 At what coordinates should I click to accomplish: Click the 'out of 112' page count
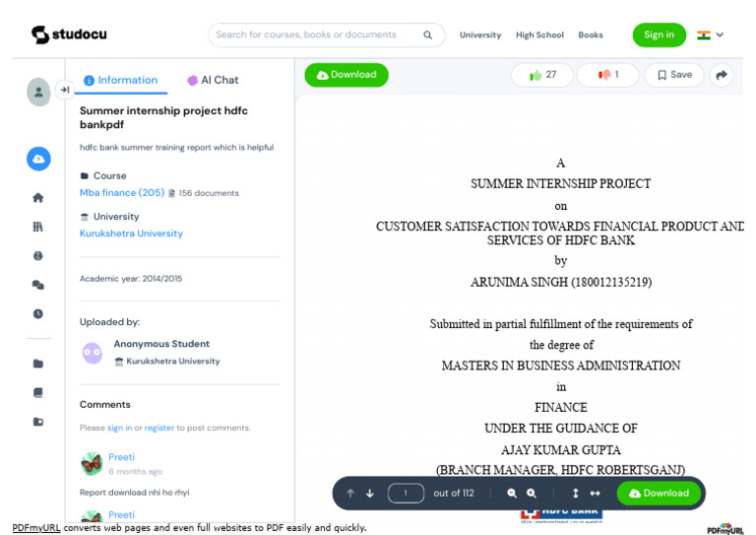point(454,493)
